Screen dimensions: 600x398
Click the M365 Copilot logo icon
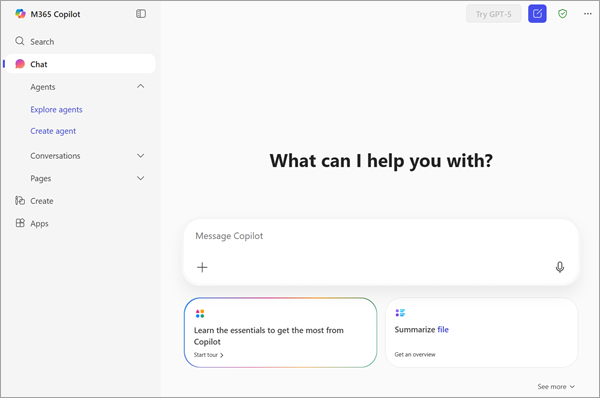tap(20, 14)
